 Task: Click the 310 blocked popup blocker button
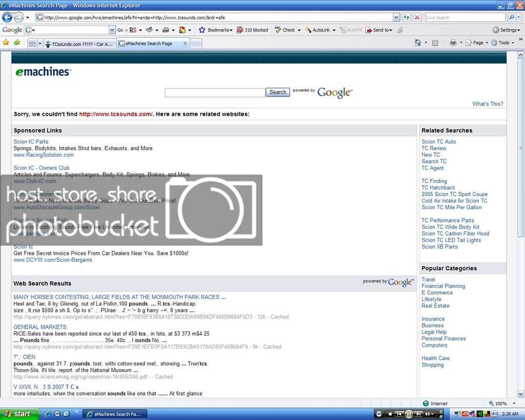click(x=252, y=30)
